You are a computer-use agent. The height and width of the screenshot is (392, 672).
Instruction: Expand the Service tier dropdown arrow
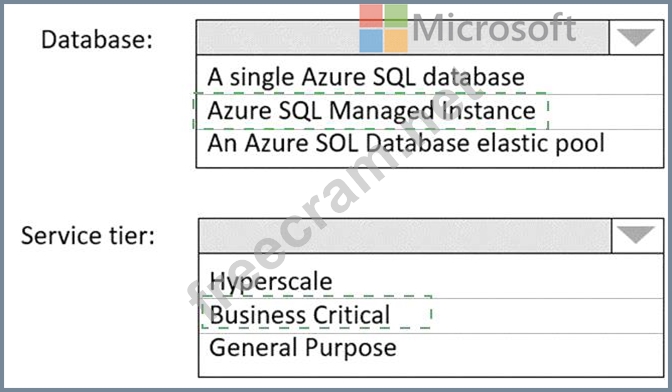pyautogui.click(x=637, y=236)
